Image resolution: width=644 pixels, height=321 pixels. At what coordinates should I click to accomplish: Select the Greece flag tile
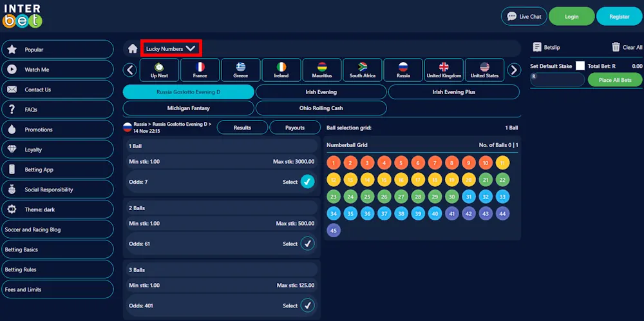241,70
